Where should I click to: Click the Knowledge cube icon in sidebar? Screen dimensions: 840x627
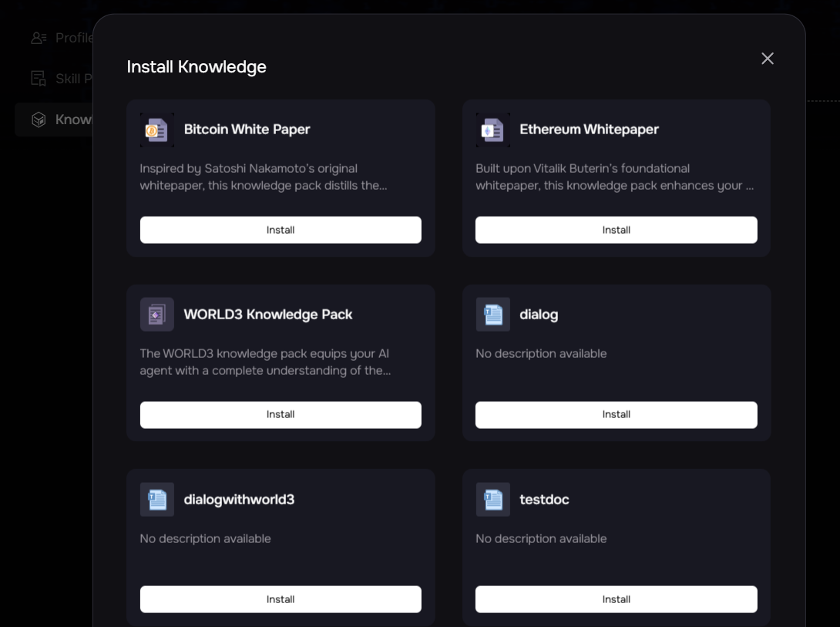(39, 120)
